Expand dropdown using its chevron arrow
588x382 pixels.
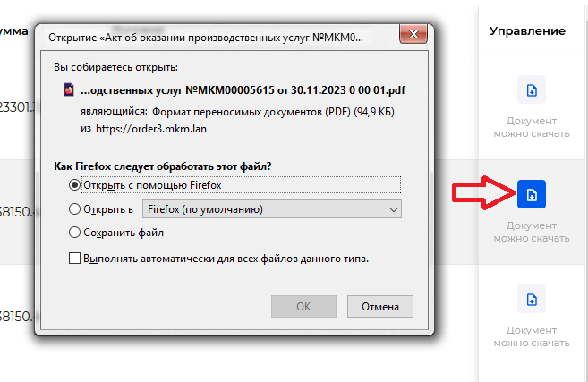tap(394, 209)
